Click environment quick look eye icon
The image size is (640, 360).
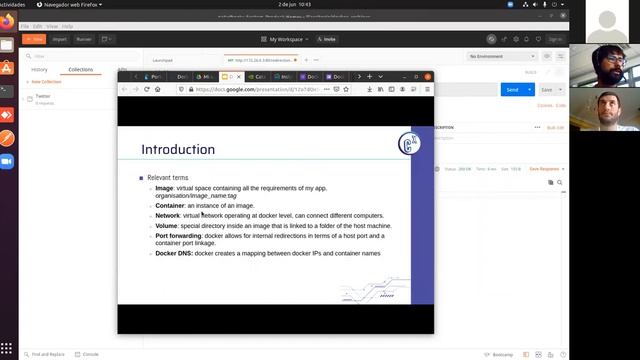(547, 56)
